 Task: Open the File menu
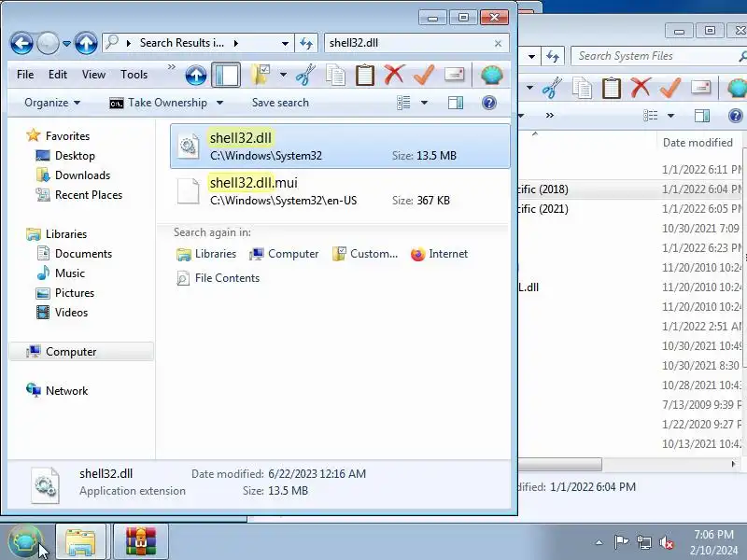[25, 75]
